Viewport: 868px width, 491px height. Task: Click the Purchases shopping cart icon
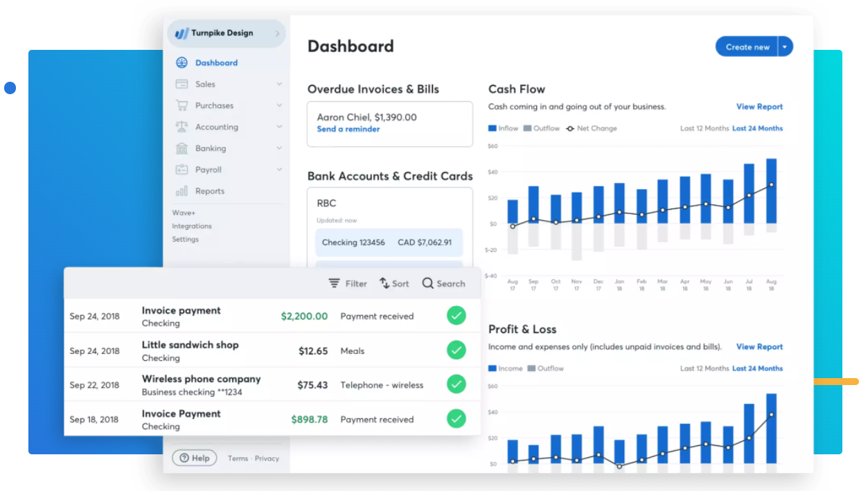point(181,105)
